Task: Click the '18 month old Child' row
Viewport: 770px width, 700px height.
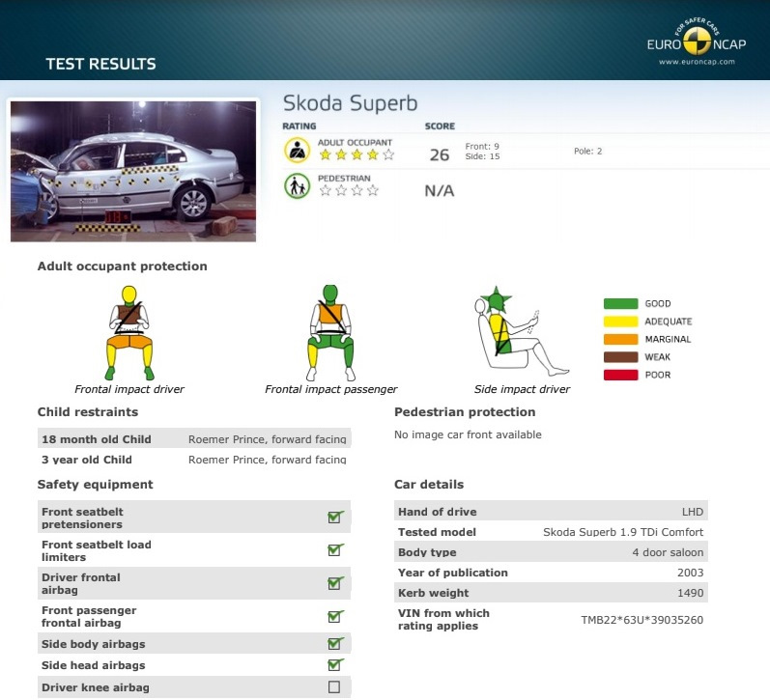Action: pyautogui.click(x=194, y=439)
